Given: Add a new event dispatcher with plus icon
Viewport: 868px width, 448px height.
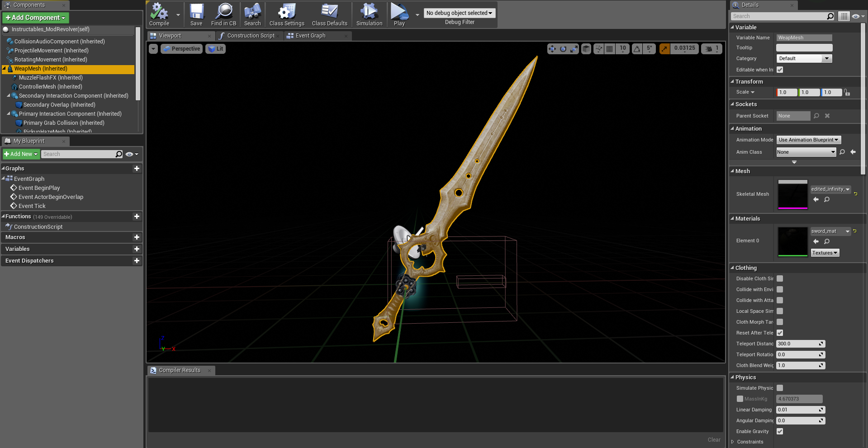Looking at the screenshot, I should [x=137, y=261].
